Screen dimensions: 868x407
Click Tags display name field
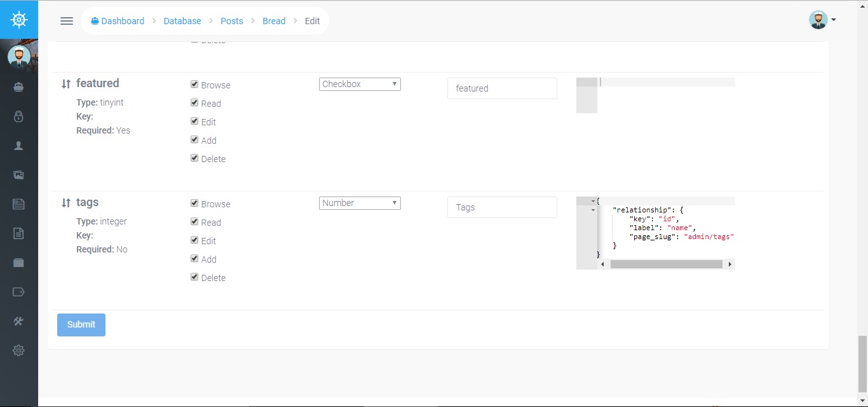pos(502,207)
